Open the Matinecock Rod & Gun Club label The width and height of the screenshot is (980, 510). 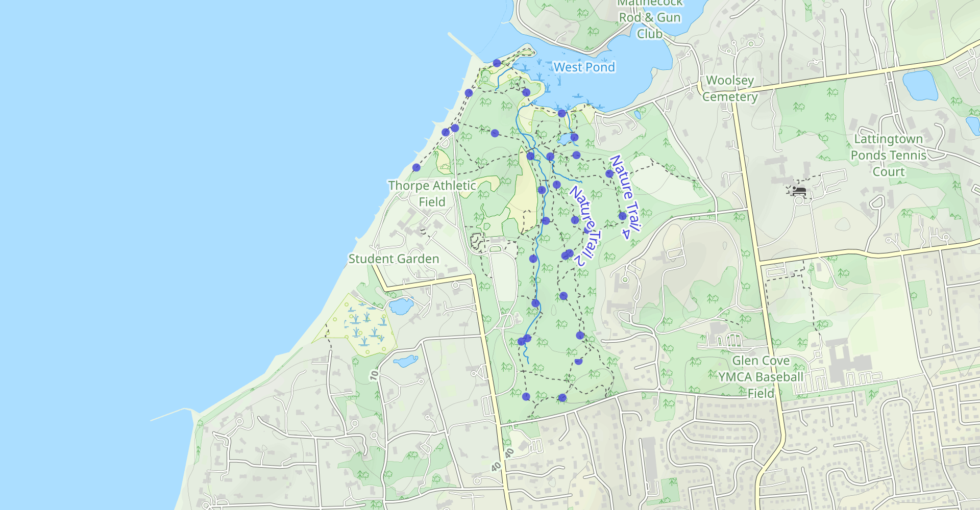pos(650,18)
